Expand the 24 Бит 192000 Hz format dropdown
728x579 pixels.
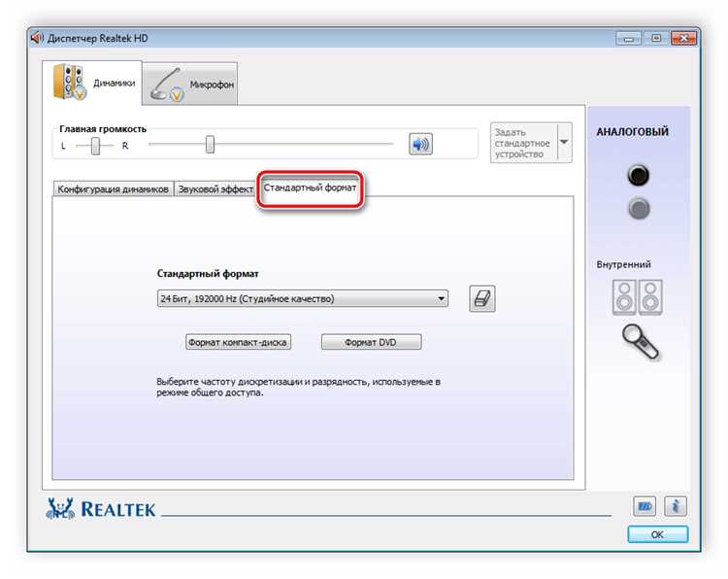click(303, 298)
